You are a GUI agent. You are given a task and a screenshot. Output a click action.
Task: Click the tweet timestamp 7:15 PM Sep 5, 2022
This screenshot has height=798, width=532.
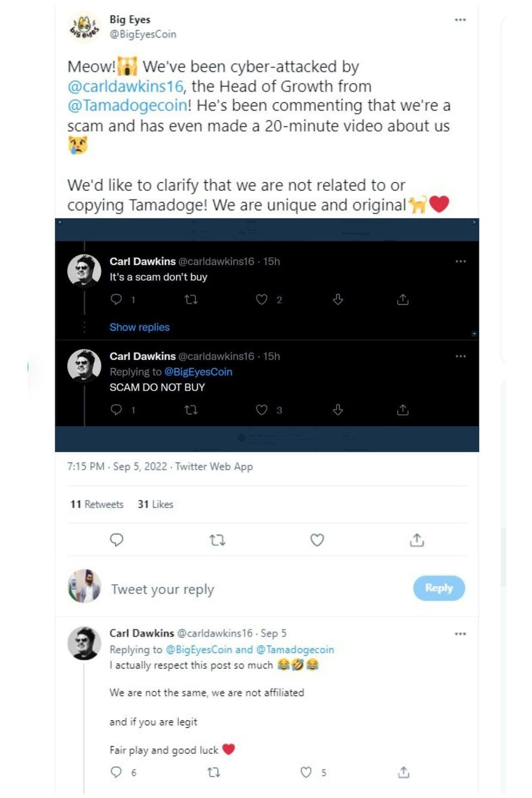117,466
